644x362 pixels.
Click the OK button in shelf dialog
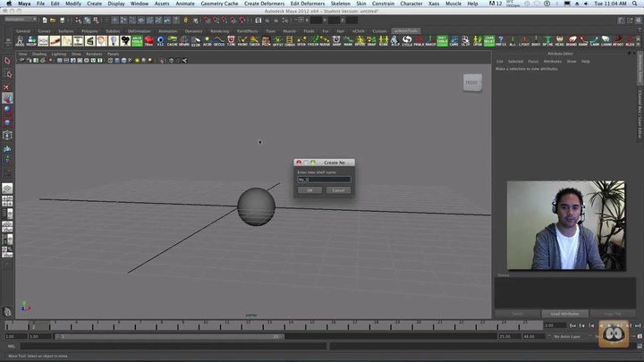tap(309, 189)
